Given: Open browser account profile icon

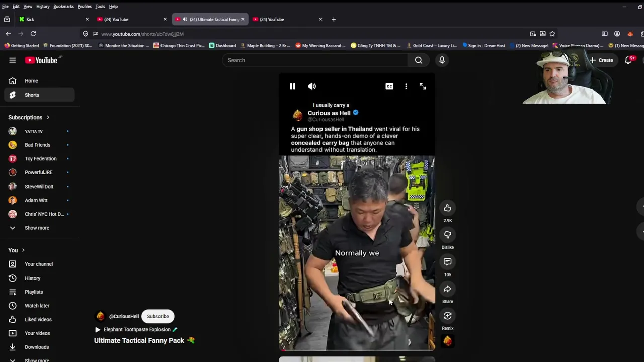Looking at the screenshot, I should point(617,34).
